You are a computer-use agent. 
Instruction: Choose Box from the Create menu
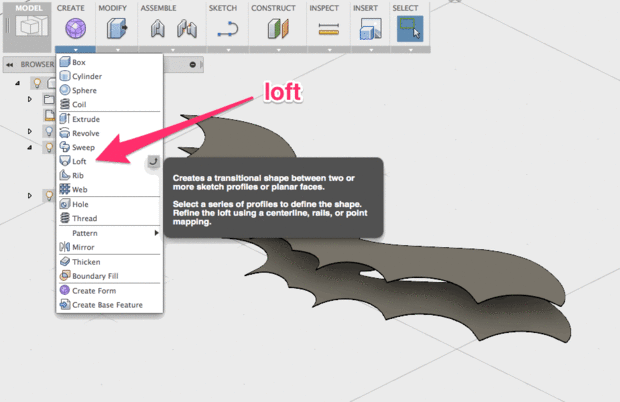pyautogui.click(x=110, y=62)
